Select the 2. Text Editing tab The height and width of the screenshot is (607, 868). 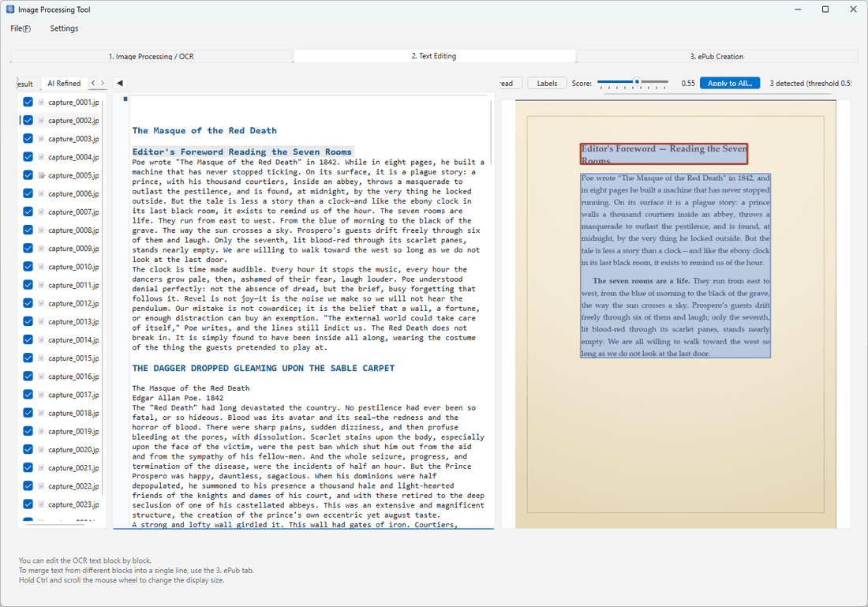pyautogui.click(x=434, y=56)
